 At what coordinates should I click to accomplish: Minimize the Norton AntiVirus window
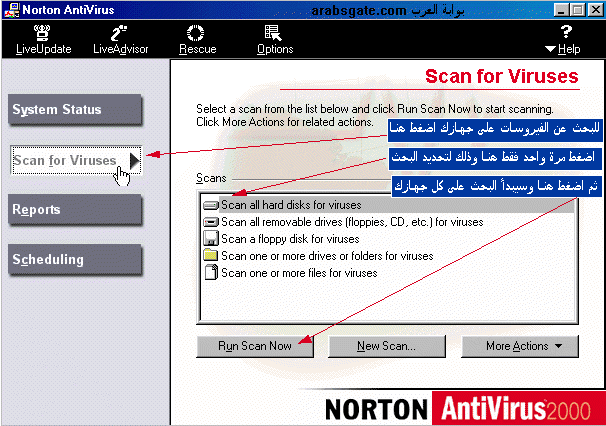point(561,10)
